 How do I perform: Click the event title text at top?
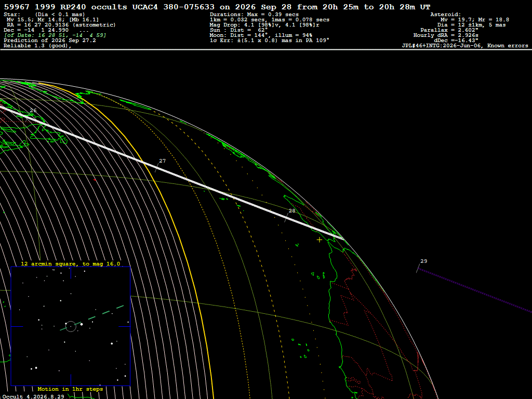point(217,7)
